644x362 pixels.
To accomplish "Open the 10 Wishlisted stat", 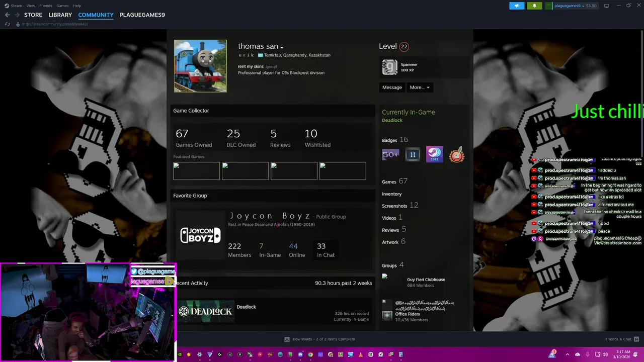I will 317,138.
